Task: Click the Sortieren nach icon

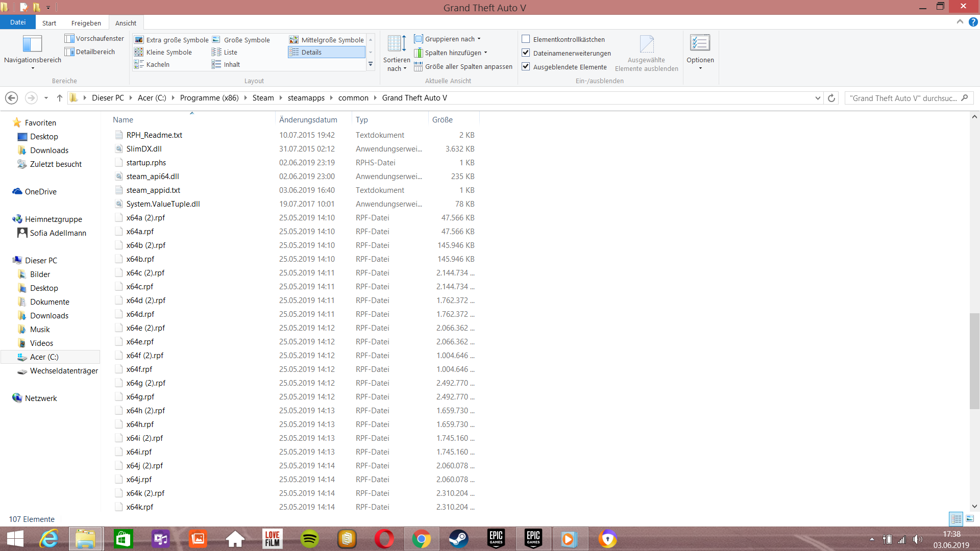Action: pyautogui.click(x=397, y=44)
